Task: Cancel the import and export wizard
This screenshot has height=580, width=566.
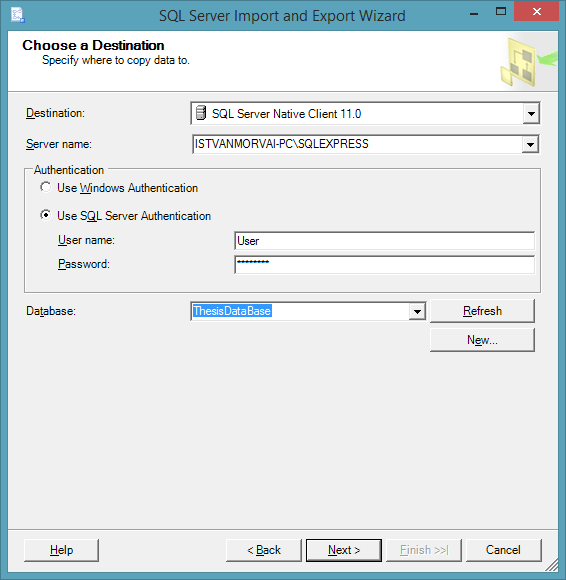Action: click(503, 550)
